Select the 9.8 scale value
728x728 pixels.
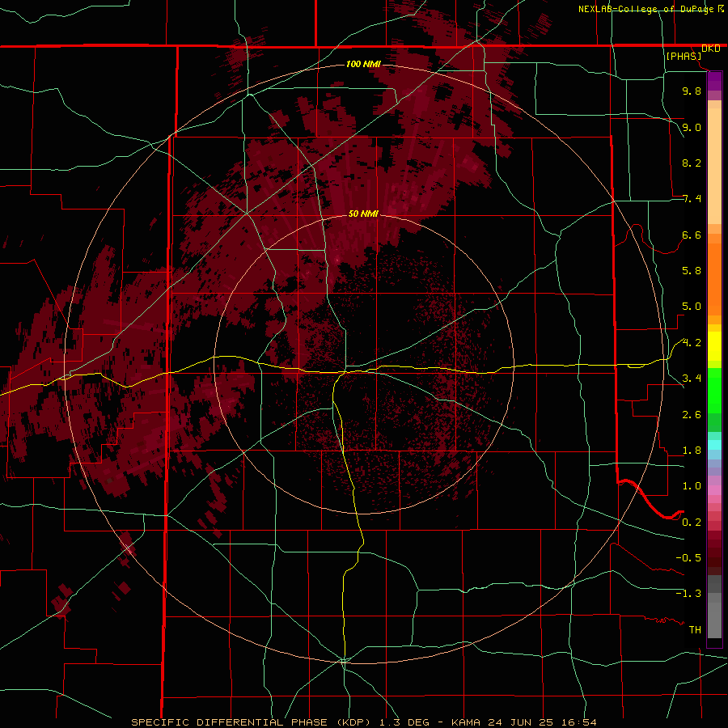[692, 91]
